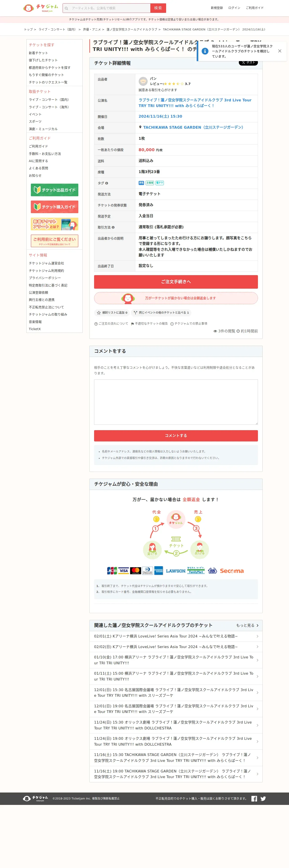The image size is (289, 868).
Task: Go to トップ breadcrumb
Action: coord(28,29)
